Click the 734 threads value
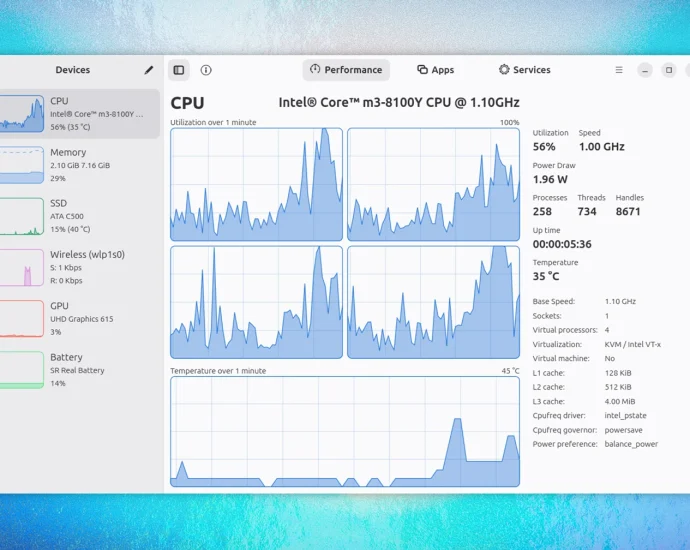Viewport: 690px width, 550px height. 587,212
